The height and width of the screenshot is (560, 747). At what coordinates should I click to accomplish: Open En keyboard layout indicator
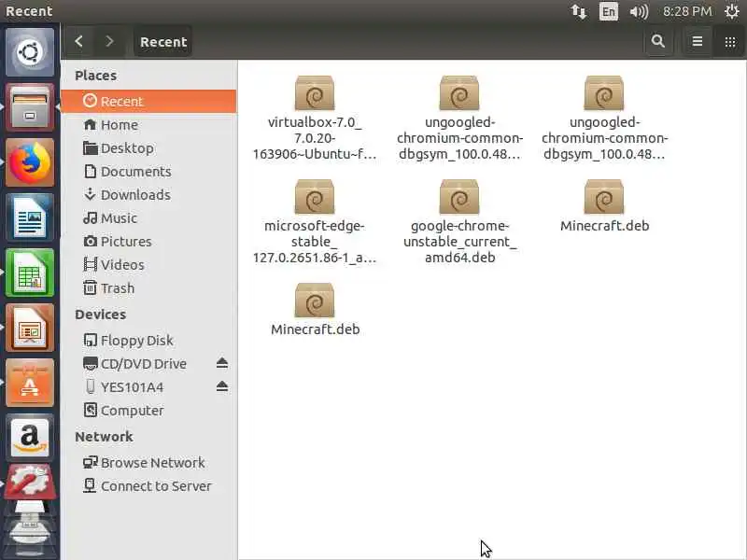609,11
